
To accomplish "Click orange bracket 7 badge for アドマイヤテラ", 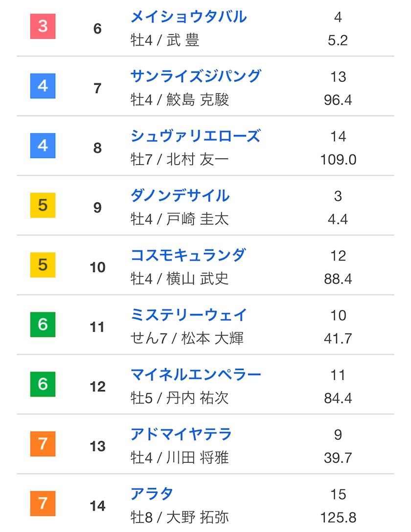I will (x=43, y=444).
